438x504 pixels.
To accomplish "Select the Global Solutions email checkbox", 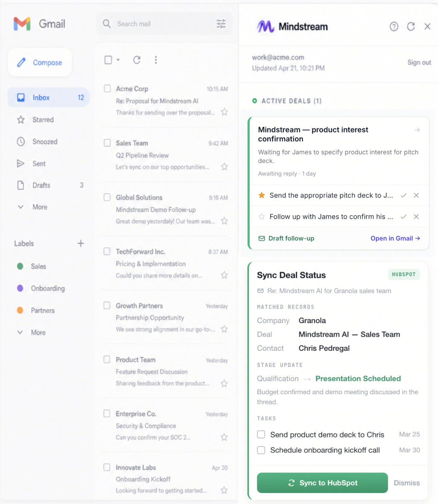I will click(107, 197).
